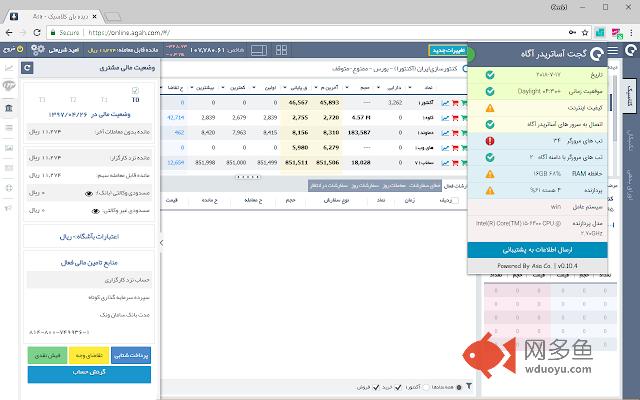The width and height of the screenshot is (640, 400).
Task: Click the crosshair sidebar icon
Action: pos(9,188)
